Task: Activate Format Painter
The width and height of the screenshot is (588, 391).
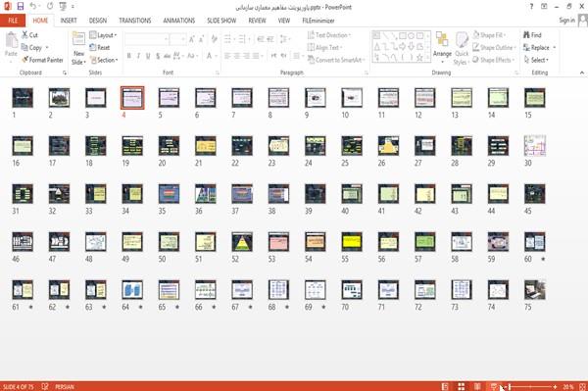Action: (42, 60)
